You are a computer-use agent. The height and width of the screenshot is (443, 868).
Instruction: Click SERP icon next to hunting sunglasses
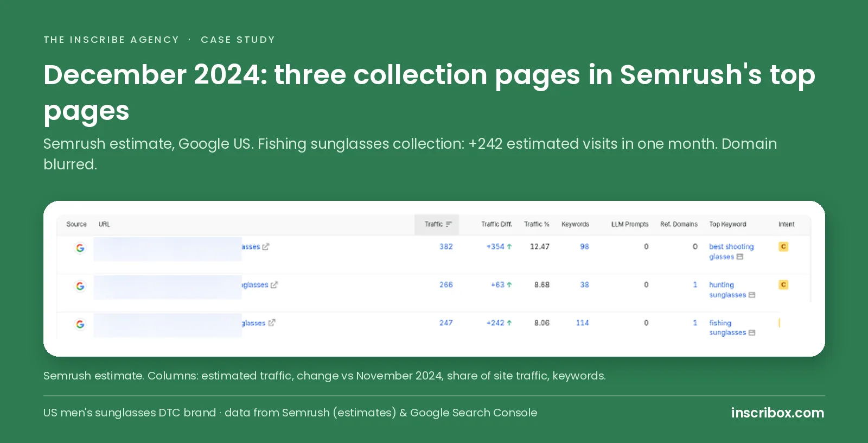[752, 295]
